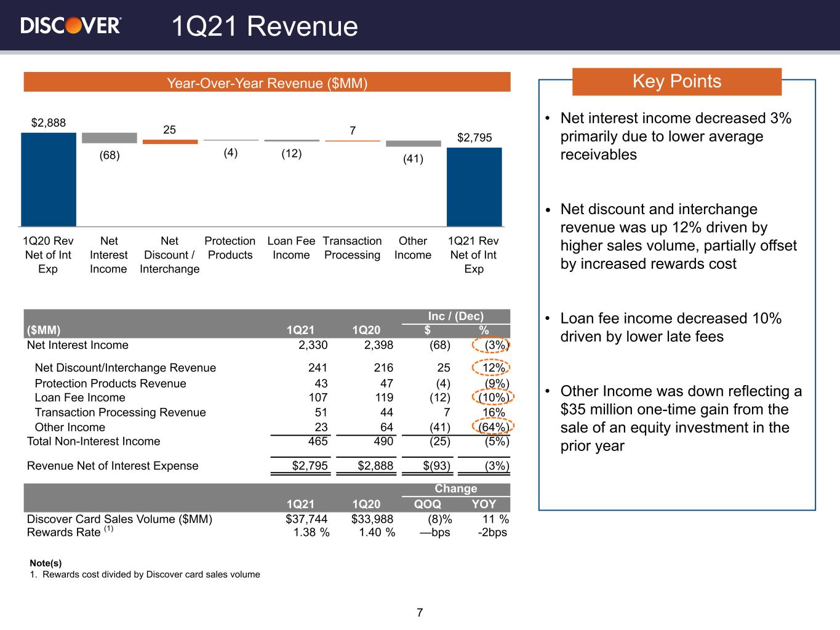
Task: Click the '(5%)' Total Non-Interest Income percentage
Action: point(496,442)
